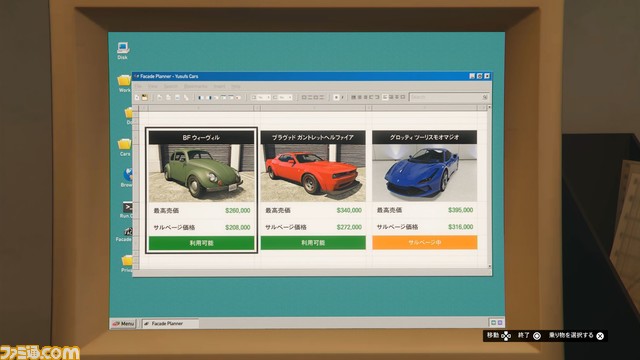Click the $316,000 salvage price
The height and width of the screenshot is (360, 640).
[x=460, y=227]
